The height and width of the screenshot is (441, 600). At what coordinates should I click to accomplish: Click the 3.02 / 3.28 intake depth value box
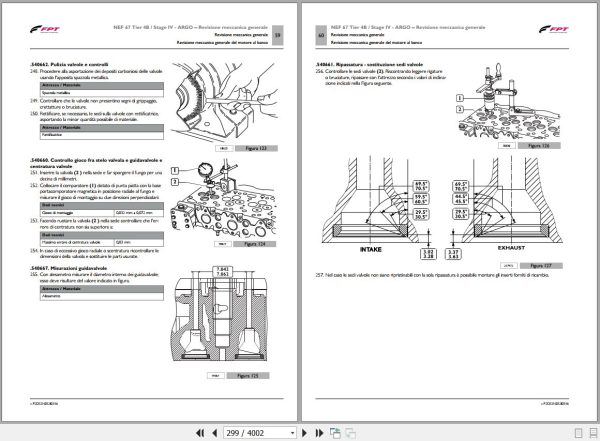[x=428, y=254]
